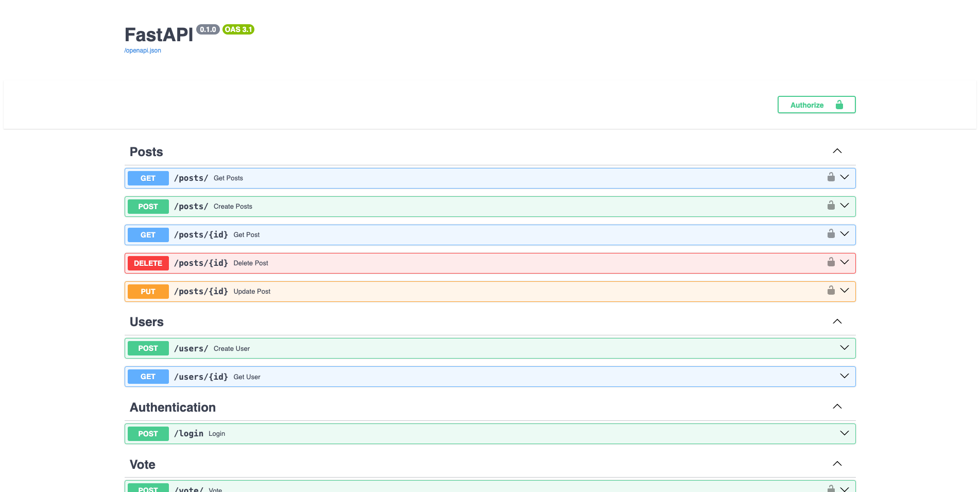Click the lock icon on POST /posts/ Create Posts
Screen dimensions: 980x492
point(831,206)
